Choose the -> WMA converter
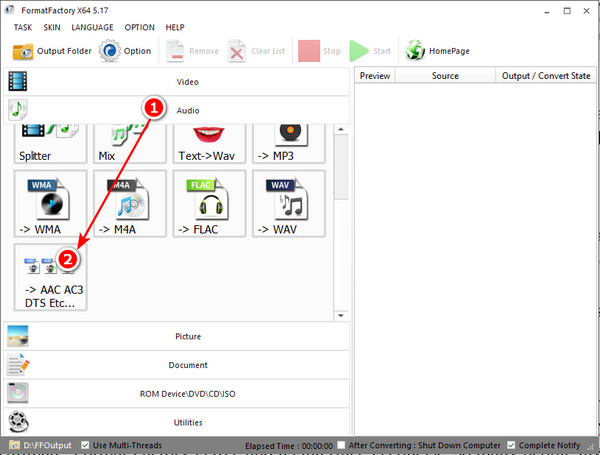 [x=51, y=204]
